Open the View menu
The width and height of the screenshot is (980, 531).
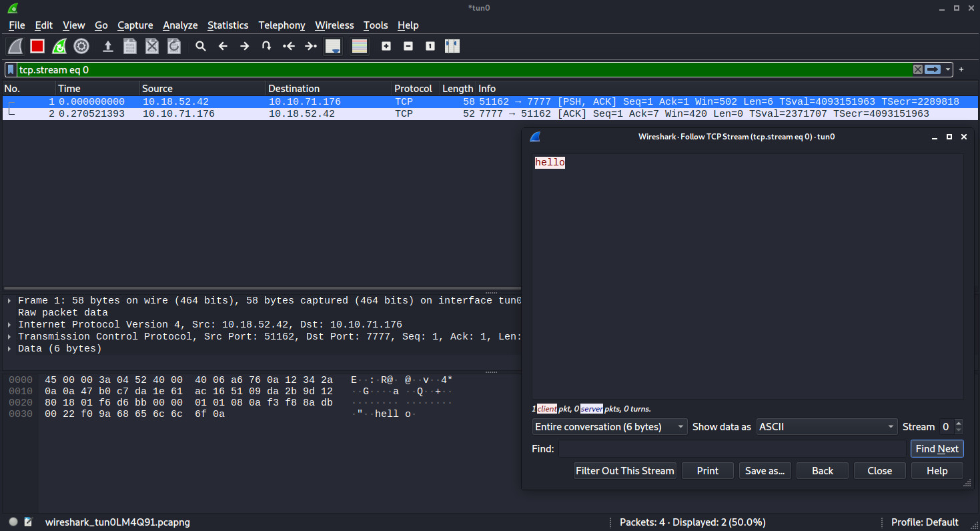[x=74, y=25]
